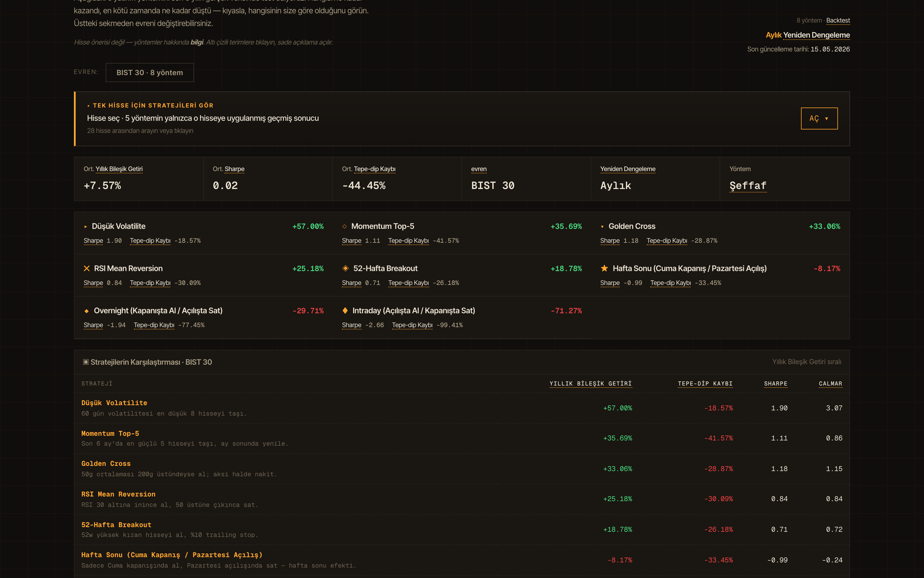The height and width of the screenshot is (578, 924).
Task: Click the diamond icon beside 52-Hafta Breakout card
Action: click(346, 268)
